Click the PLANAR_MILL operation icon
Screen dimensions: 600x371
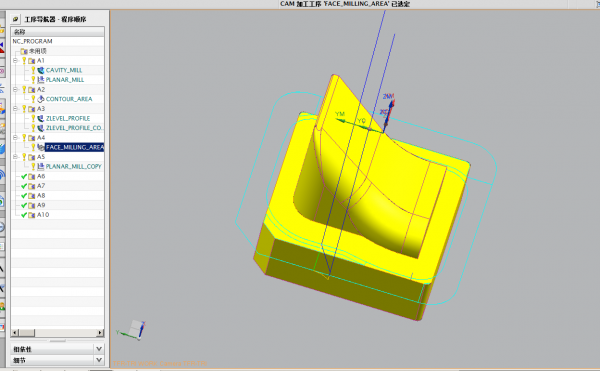click(41, 80)
